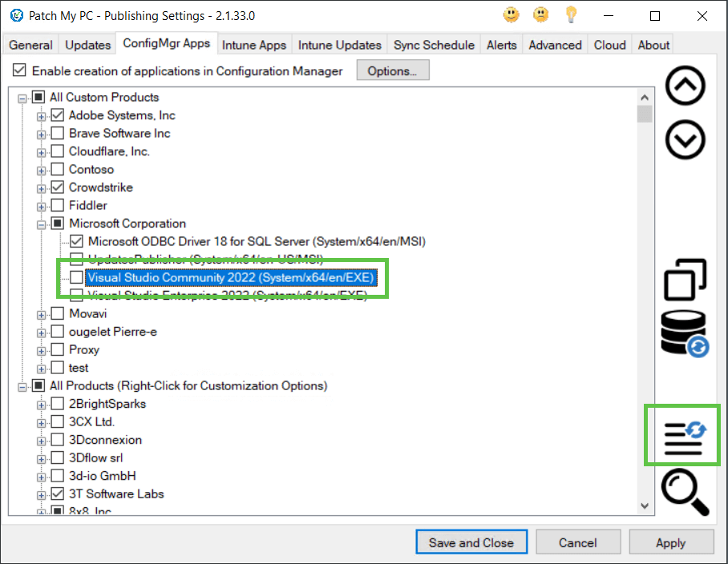Select Visual Studio Community 2022 row

click(x=231, y=277)
